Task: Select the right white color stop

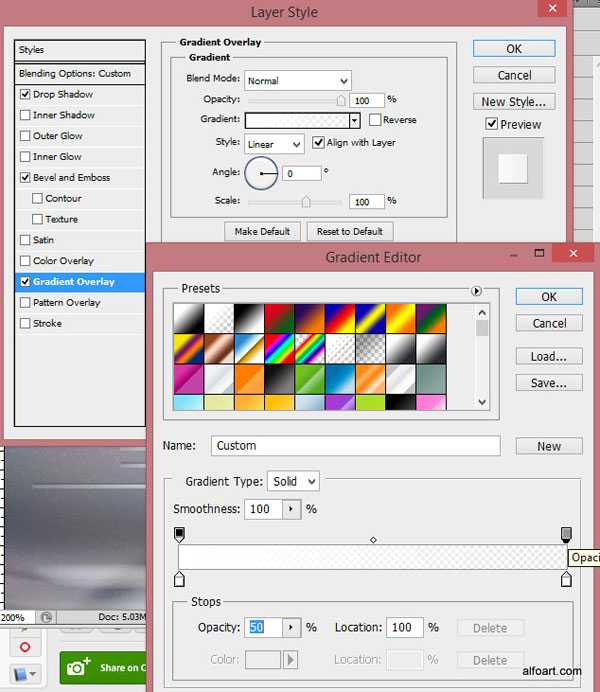Action: coord(566,579)
